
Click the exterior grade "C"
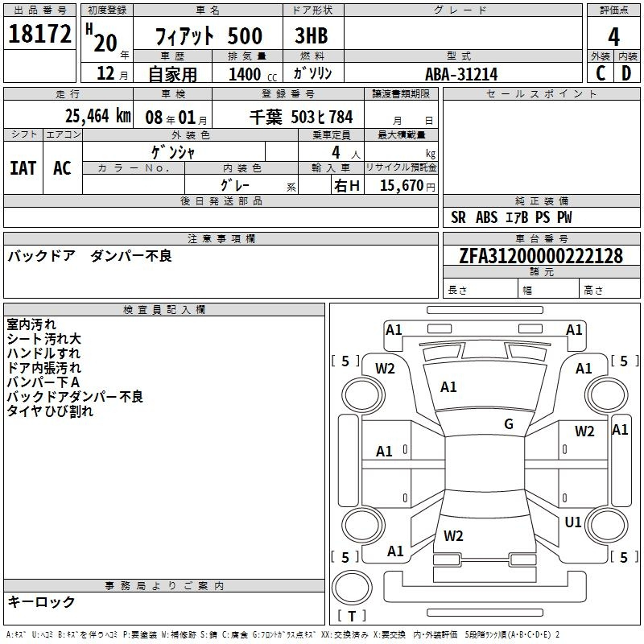pos(601,73)
